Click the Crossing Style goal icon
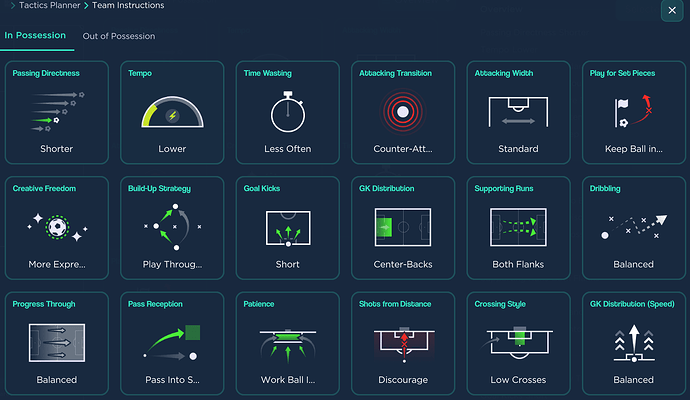The image size is (690, 400). (x=518, y=343)
